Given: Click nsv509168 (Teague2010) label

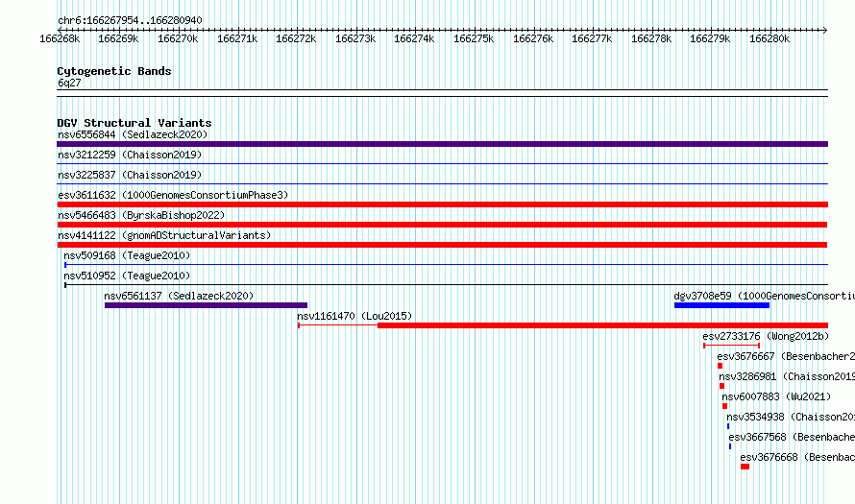Looking at the screenshot, I should click(x=127, y=255).
